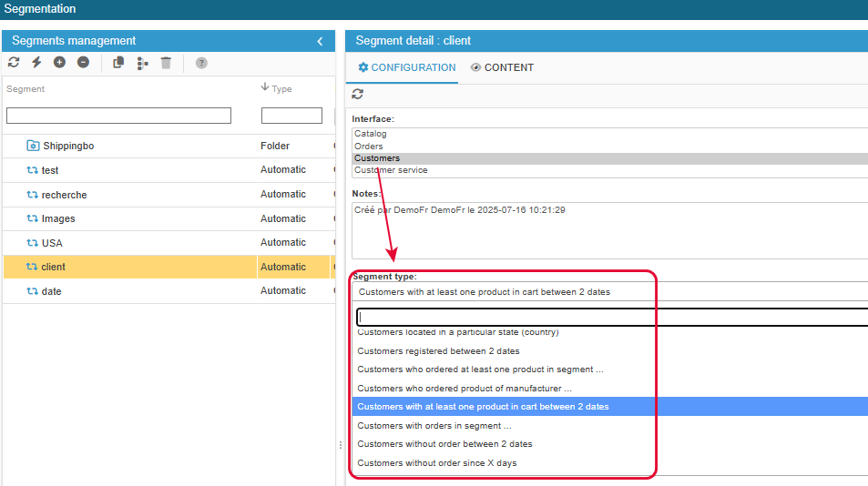The height and width of the screenshot is (486, 868).
Task: Click the automatic icon beside client
Action: pyautogui.click(x=32, y=267)
